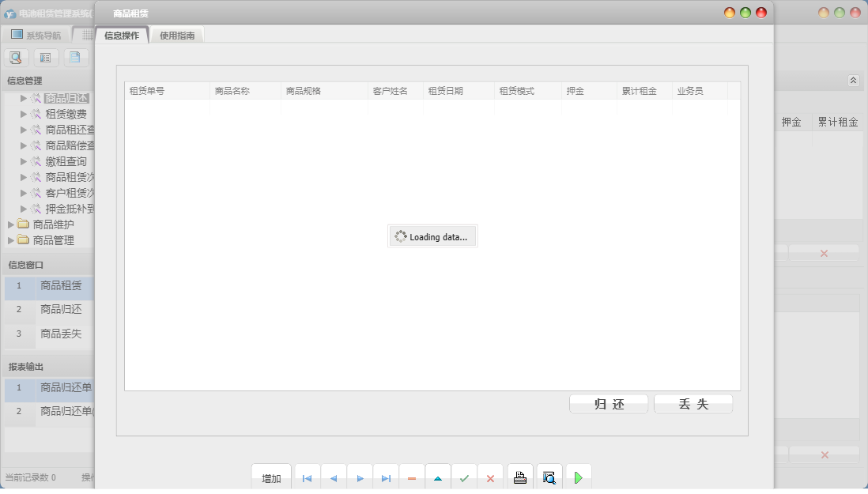The image size is (868, 494).
Task: Switch to the 使用指南 tab
Action: (177, 36)
